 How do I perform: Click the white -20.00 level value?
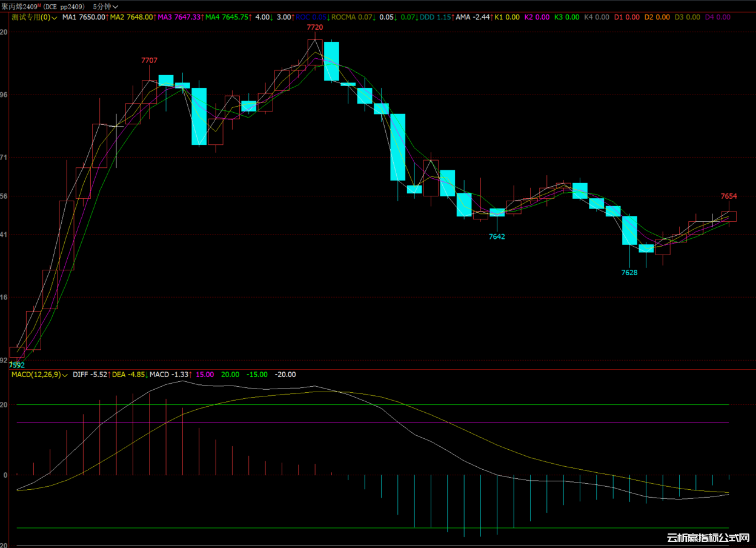pos(285,375)
